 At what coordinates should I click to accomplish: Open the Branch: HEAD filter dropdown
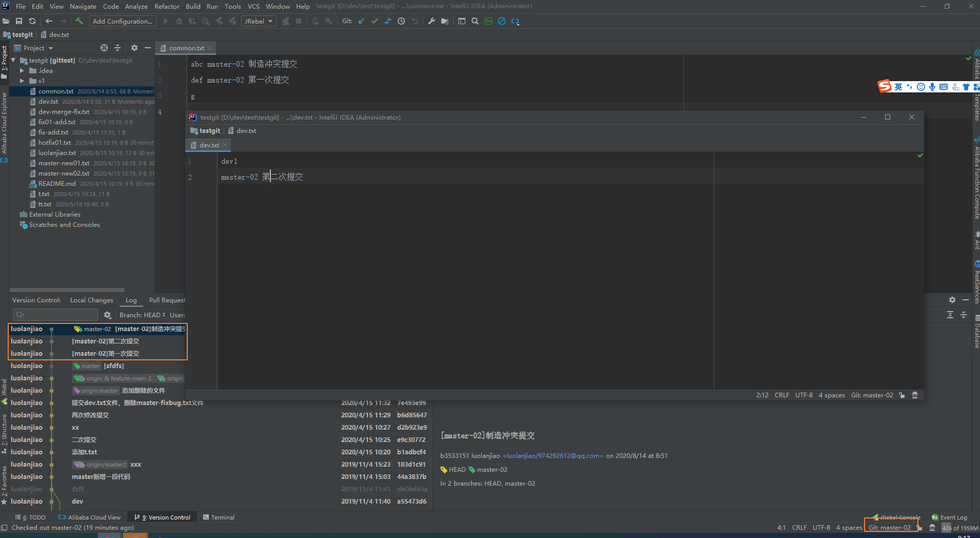point(142,315)
